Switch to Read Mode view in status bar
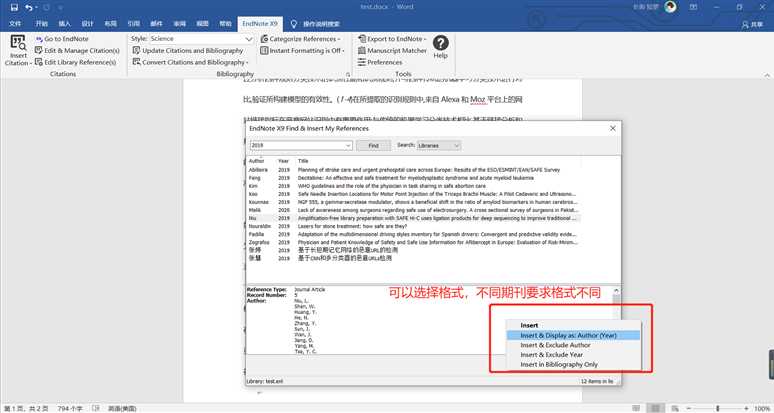This screenshot has height=413, width=774. [636, 409]
